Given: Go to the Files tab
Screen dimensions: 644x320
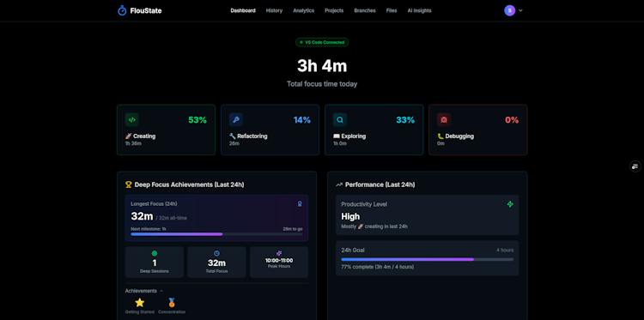Looking at the screenshot, I should [392, 10].
